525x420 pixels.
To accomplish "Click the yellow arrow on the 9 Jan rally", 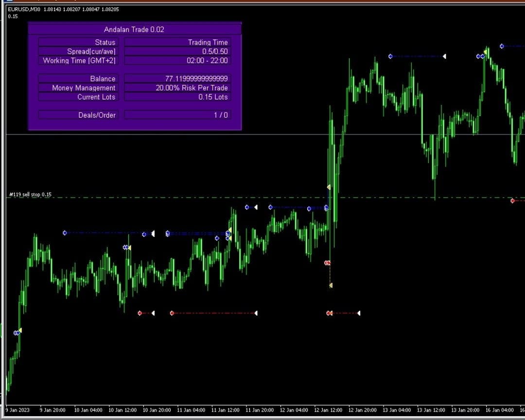I will (20, 331).
